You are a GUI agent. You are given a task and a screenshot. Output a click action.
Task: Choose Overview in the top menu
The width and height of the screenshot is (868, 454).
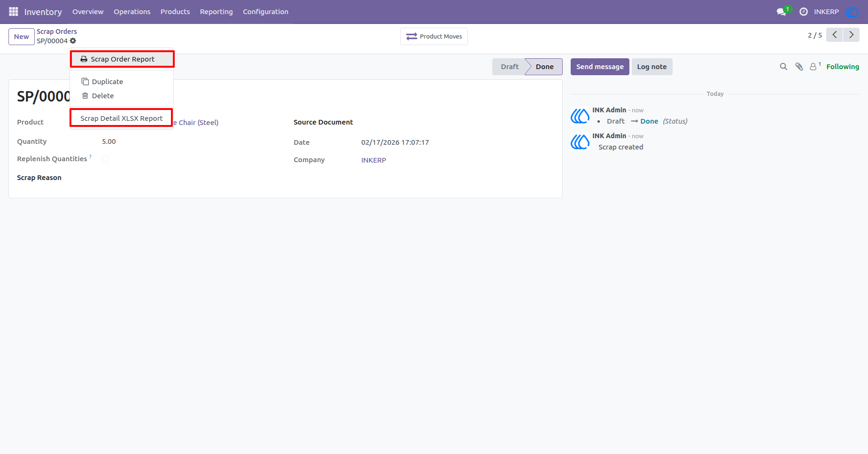[88, 12]
